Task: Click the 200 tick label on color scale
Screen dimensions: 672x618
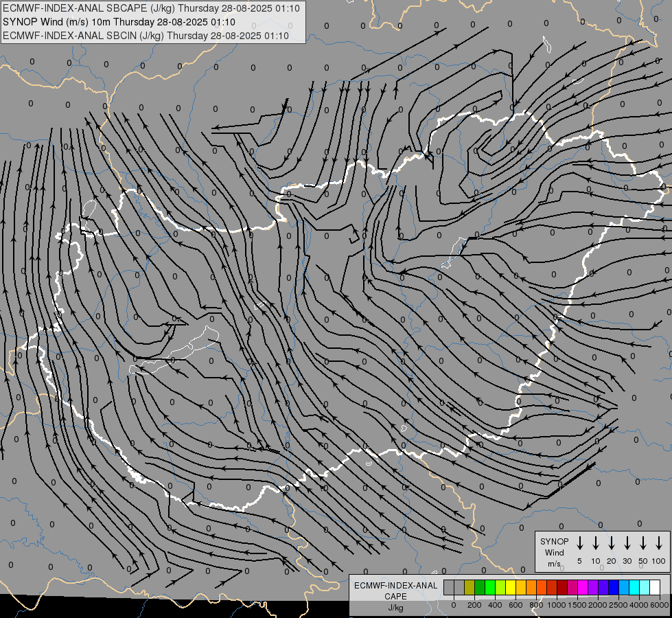Action: click(474, 605)
